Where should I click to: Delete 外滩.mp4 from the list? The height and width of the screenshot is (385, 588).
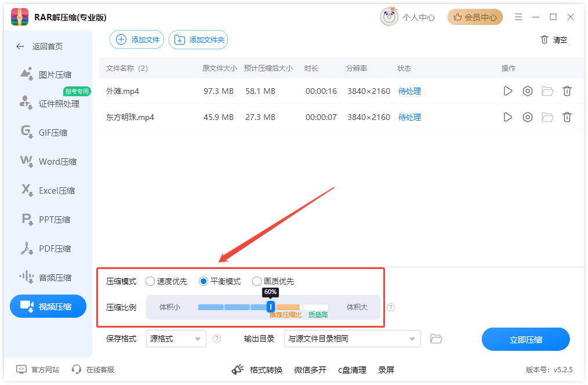567,91
